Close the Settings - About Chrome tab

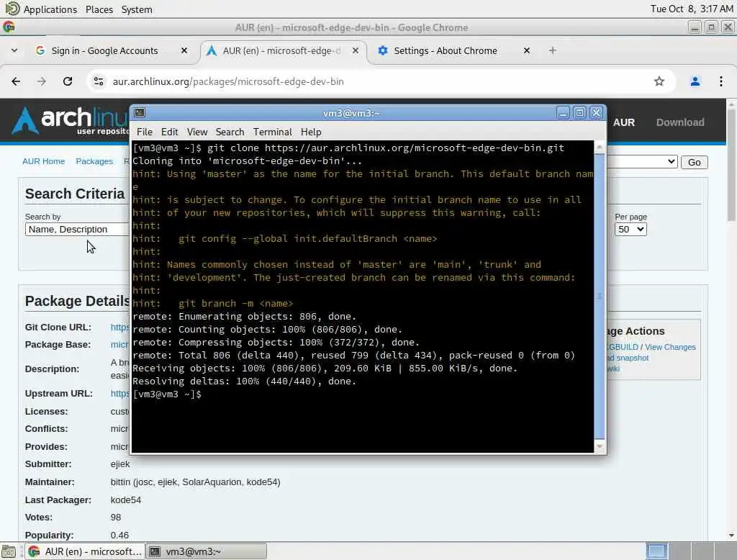[527, 50]
